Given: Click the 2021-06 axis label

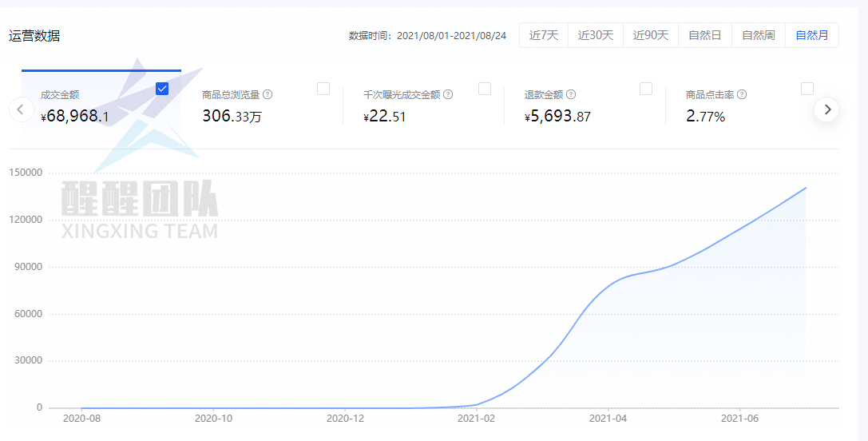Looking at the screenshot, I should (x=739, y=419).
